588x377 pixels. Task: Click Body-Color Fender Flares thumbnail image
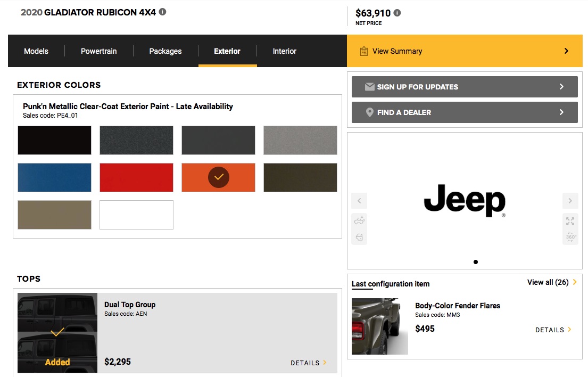click(380, 326)
